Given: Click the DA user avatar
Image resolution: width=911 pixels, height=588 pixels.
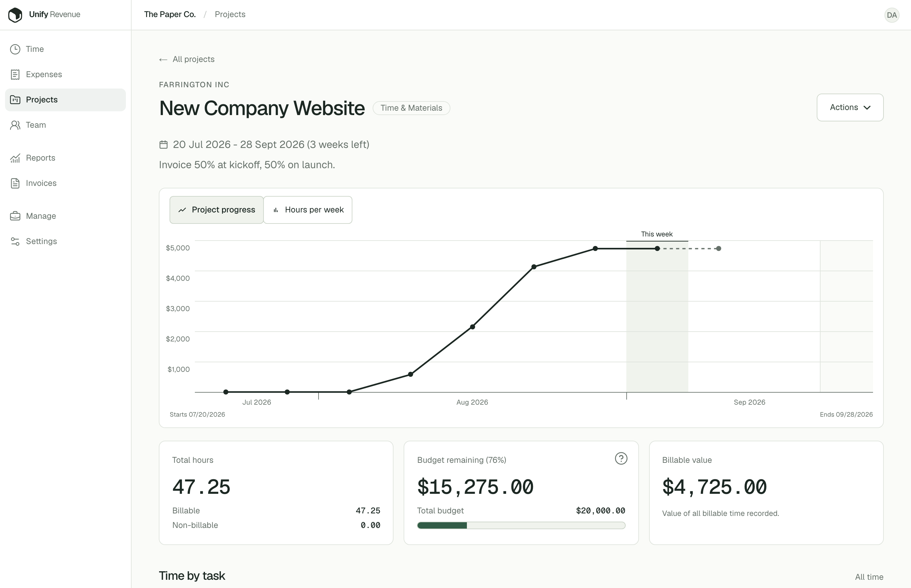Looking at the screenshot, I should coord(891,15).
